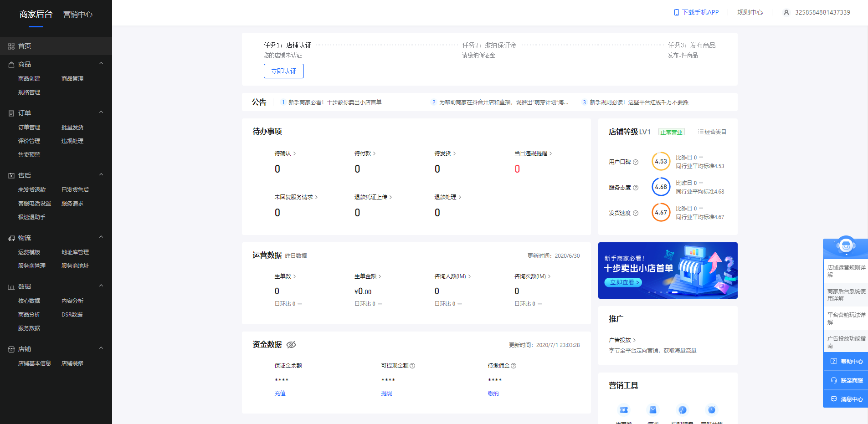Open 广告投放功能指南 help article
The width and height of the screenshot is (868, 424).
coord(846,342)
